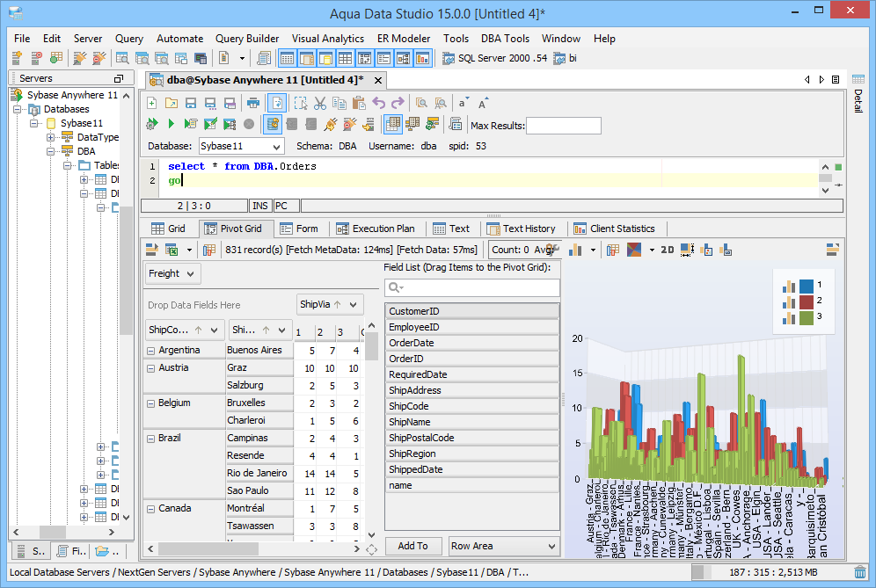Screen dimensions: 876x588
Task: Open the Query menu
Action: (129, 39)
